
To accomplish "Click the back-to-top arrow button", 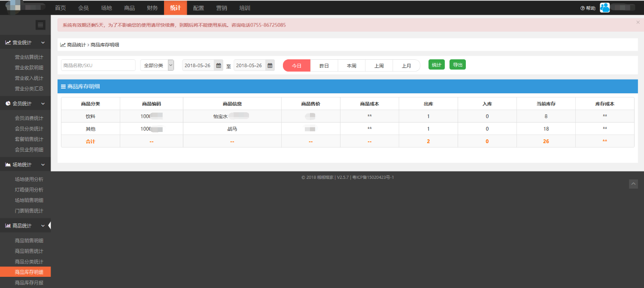I will [x=633, y=184].
